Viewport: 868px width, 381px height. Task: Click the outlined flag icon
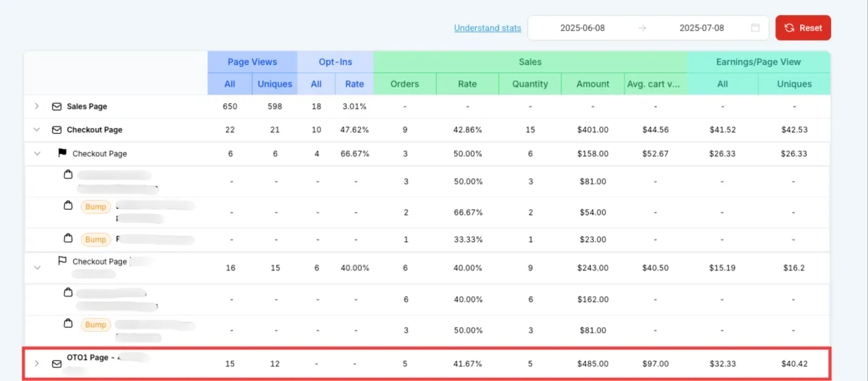pyautogui.click(x=62, y=261)
